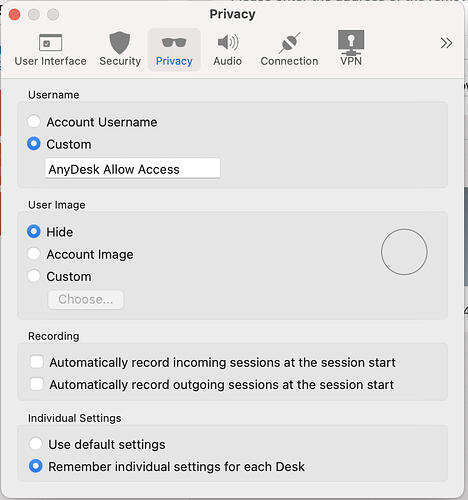468x500 pixels.
Task: Select the Account Username radio button
Action: click(x=34, y=121)
